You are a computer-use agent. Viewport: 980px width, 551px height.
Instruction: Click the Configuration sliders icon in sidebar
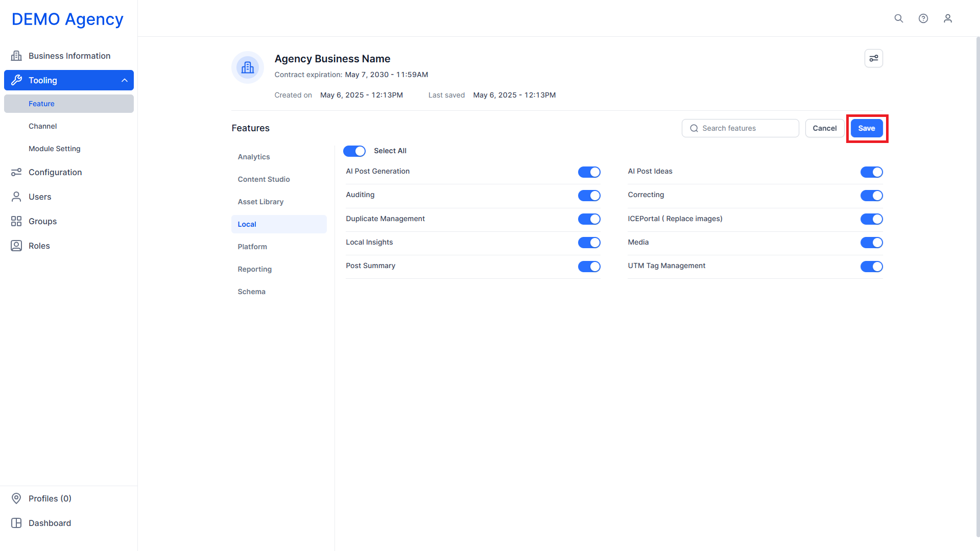pos(16,172)
